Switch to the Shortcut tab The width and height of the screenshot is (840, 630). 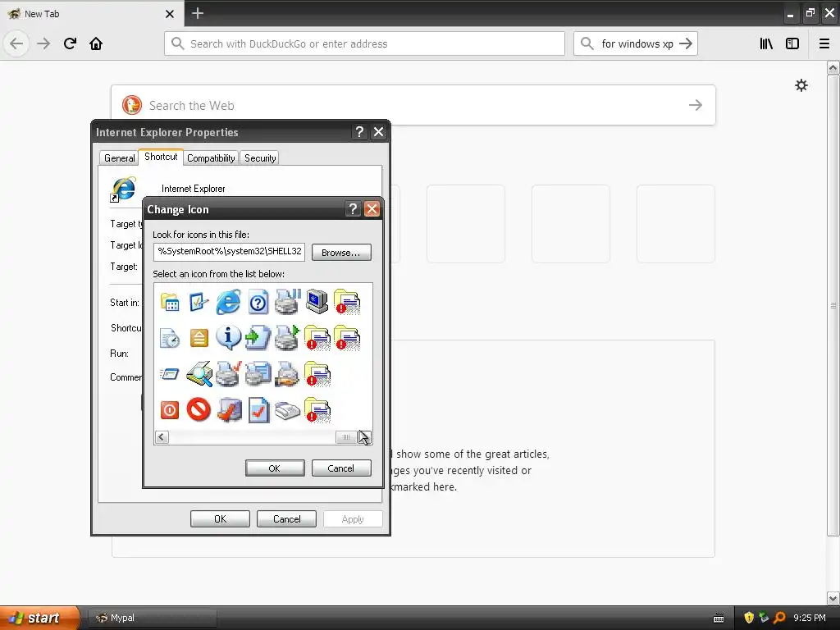161,157
